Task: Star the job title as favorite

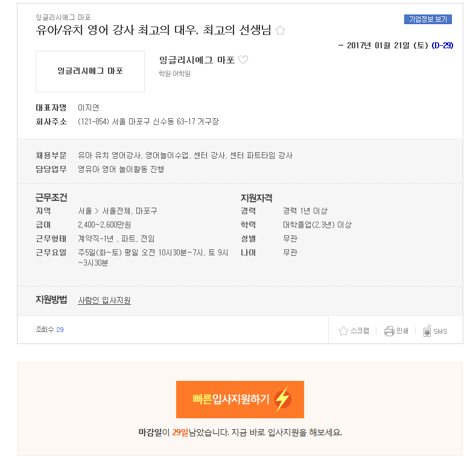Action: click(x=280, y=30)
